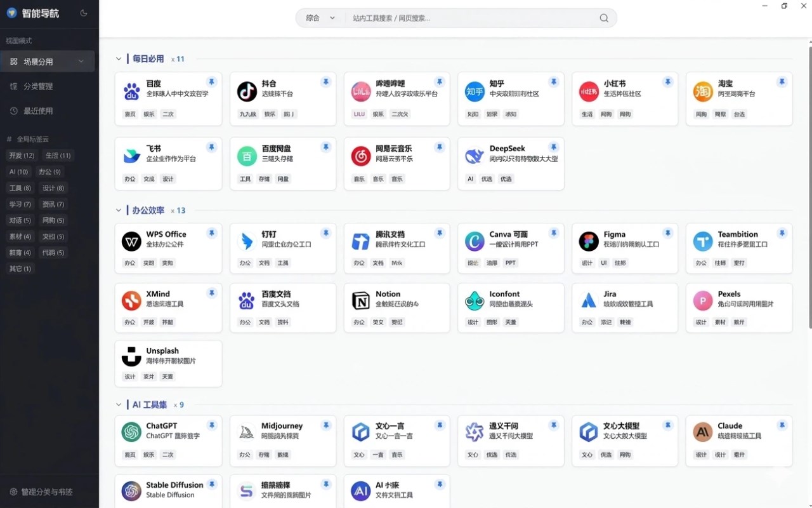Screen dimensions: 812x508
Task: Select the 工具 (8) sidebar tag
Action: click(x=20, y=188)
